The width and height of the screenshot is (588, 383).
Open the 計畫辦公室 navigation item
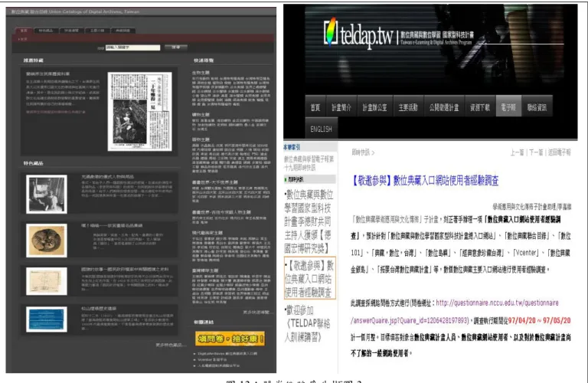[374, 108]
